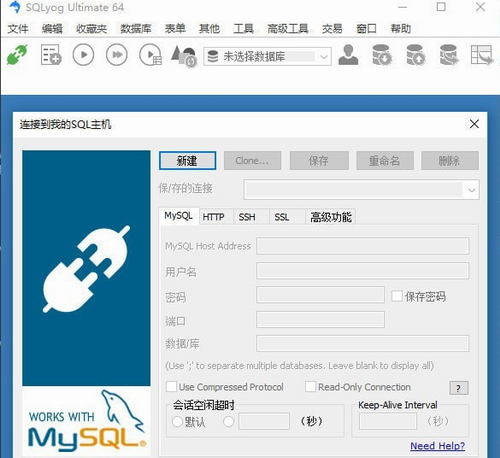Click the 重命名 rename button
The height and width of the screenshot is (458, 500).
(x=385, y=161)
